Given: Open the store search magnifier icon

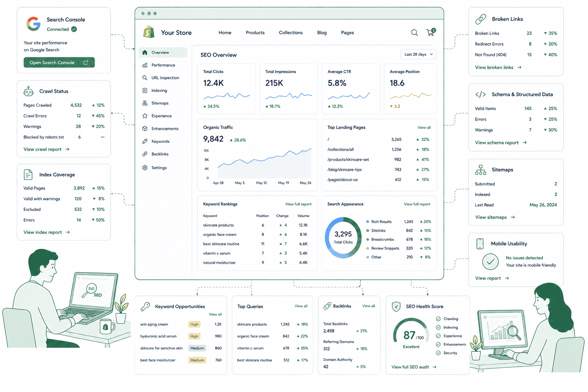Looking at the screenshot, I should click(414, 33).
